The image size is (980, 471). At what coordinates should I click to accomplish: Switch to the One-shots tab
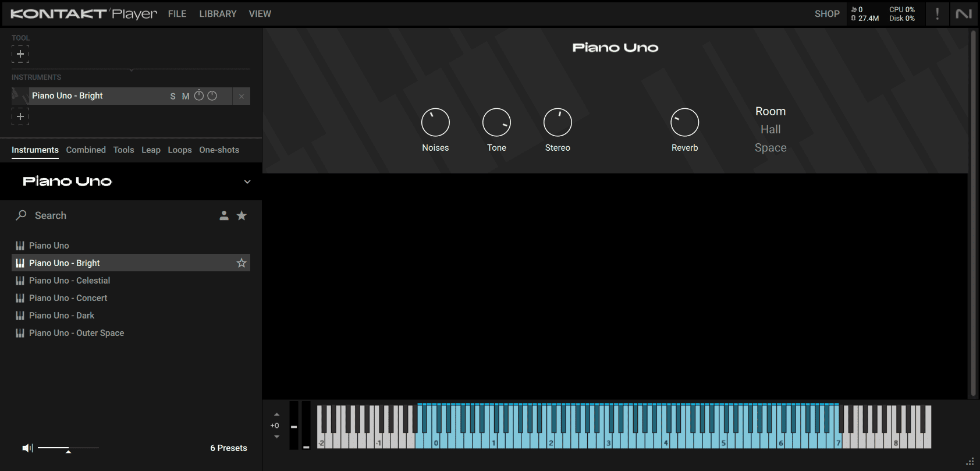[x=219, y=150]
